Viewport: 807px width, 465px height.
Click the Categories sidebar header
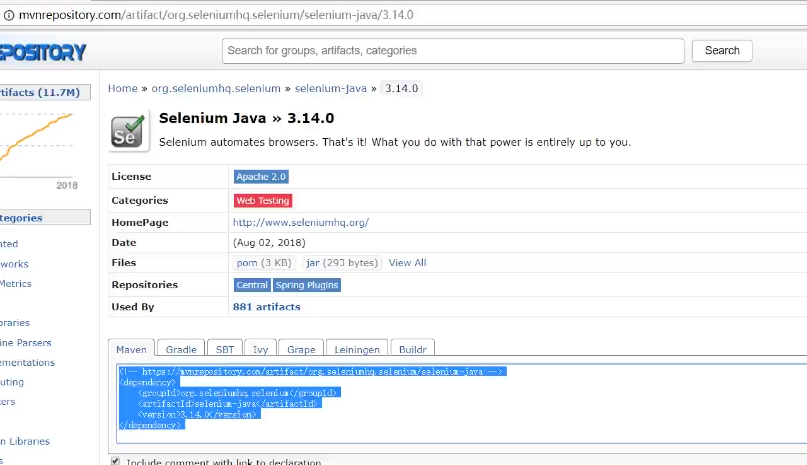(x=45, y=217)
